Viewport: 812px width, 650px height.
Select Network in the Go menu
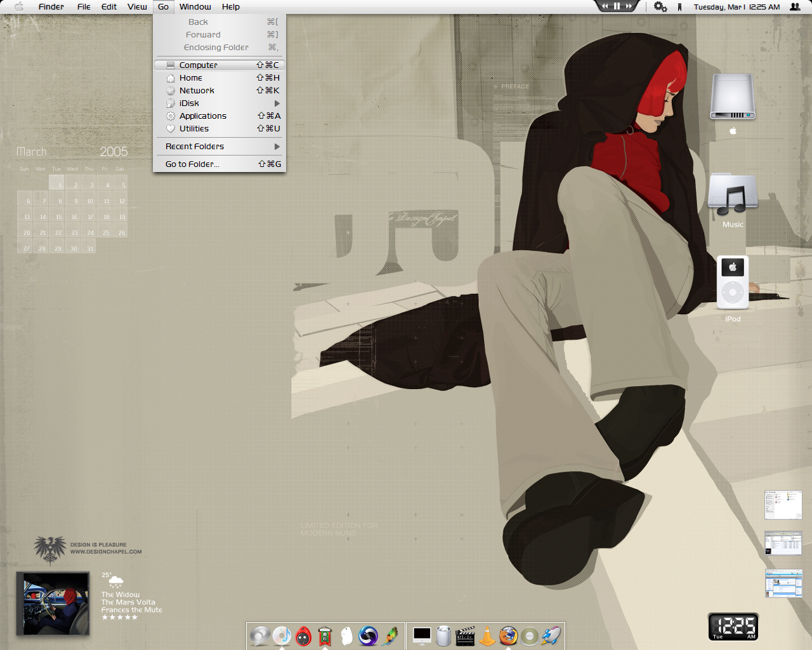tap(219, 90)
